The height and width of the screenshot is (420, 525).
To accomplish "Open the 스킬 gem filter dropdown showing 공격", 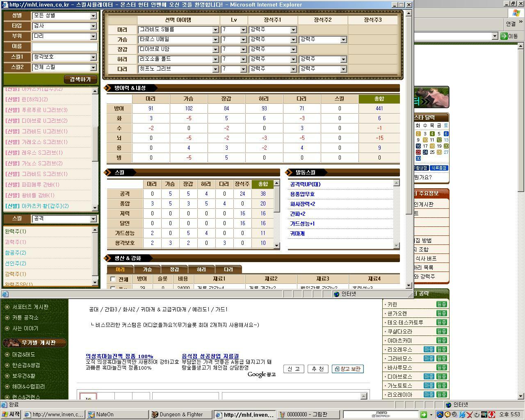I will point(64,219).
